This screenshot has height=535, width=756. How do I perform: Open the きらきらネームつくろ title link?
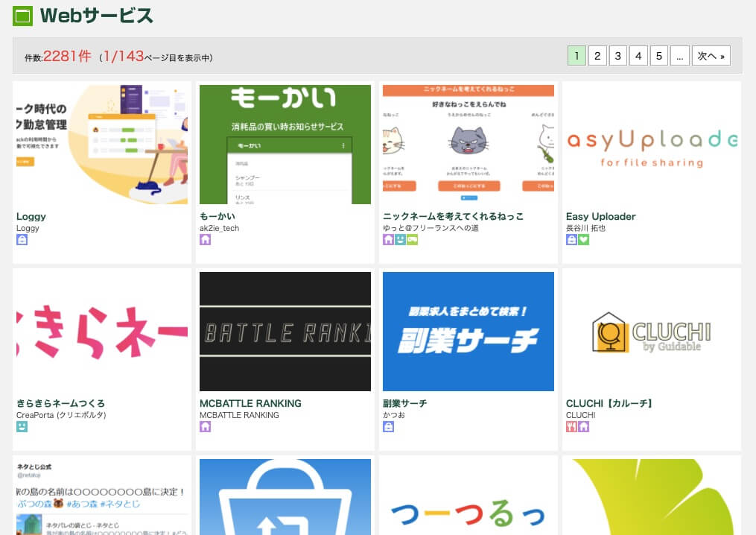click(61, 403)
